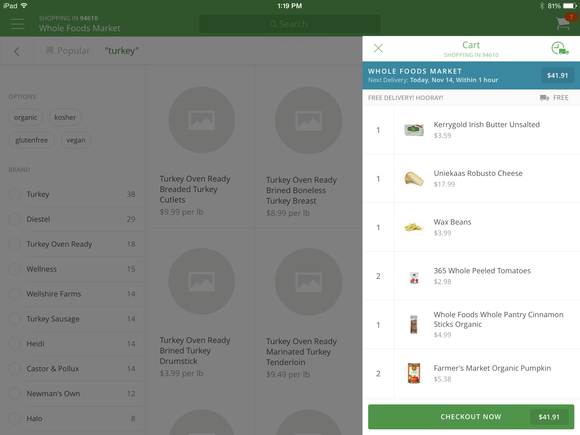Screen dimensions: 580x435
Task: Select Brined Boneless Turkey Breast title
Action: pos(301,190)
